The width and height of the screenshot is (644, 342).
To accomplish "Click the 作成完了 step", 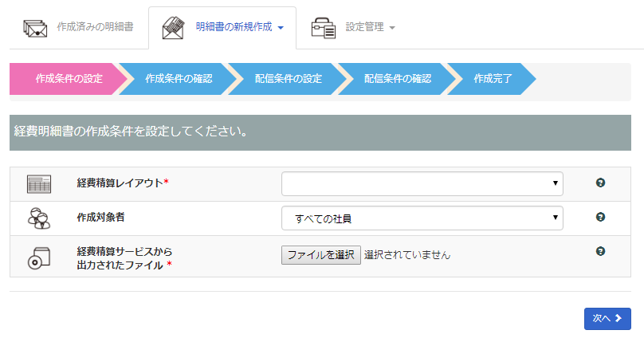I will tap(493, 79).
